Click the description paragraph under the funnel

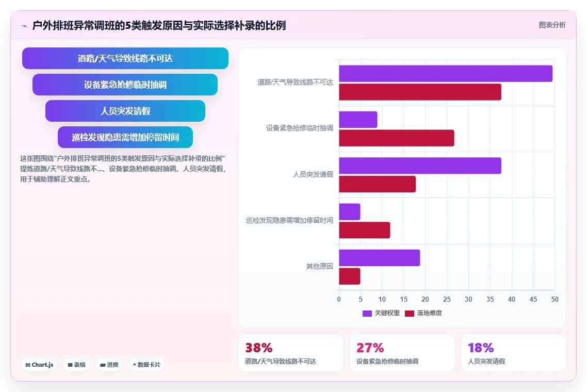coord(123,169)
